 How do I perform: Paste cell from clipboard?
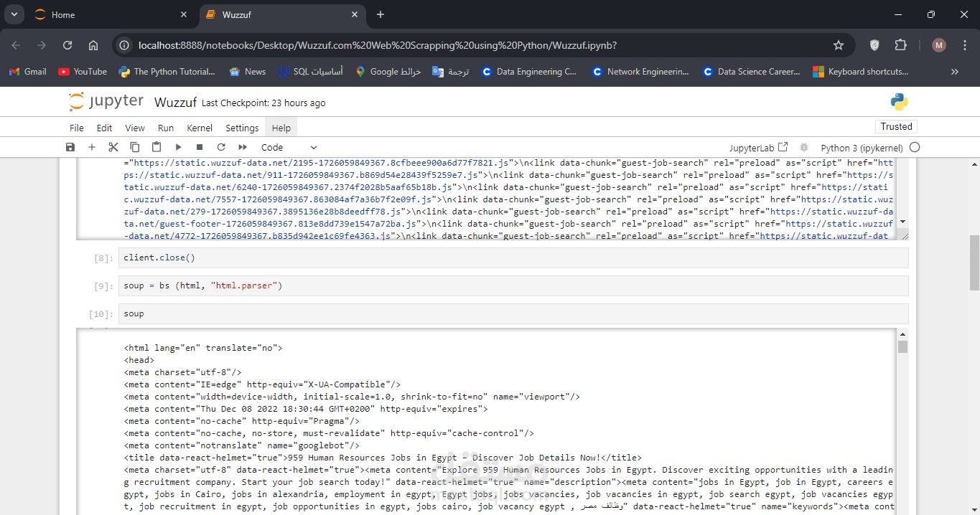[x=157, y=147]
